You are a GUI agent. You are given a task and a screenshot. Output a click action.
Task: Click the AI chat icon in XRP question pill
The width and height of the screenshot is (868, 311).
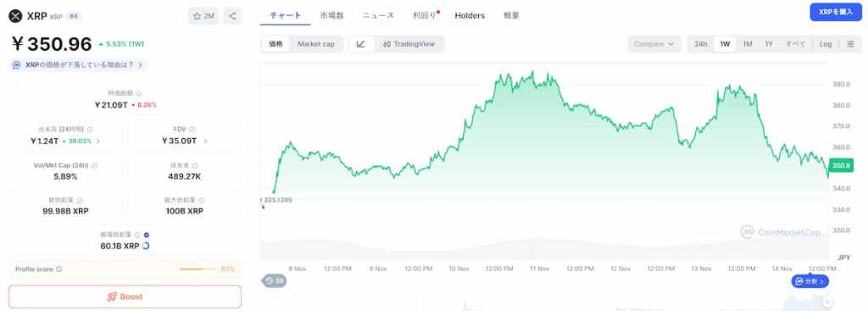17,64
